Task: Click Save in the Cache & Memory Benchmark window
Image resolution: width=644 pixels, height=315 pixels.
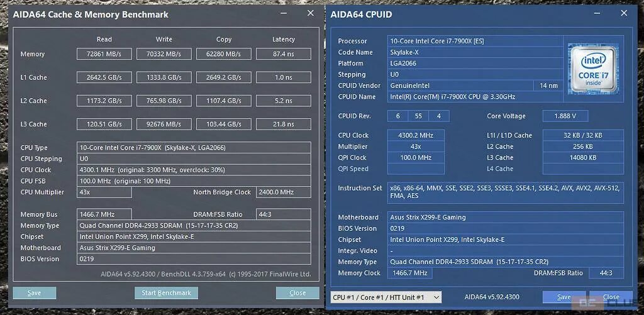Action: pos(35,293)
